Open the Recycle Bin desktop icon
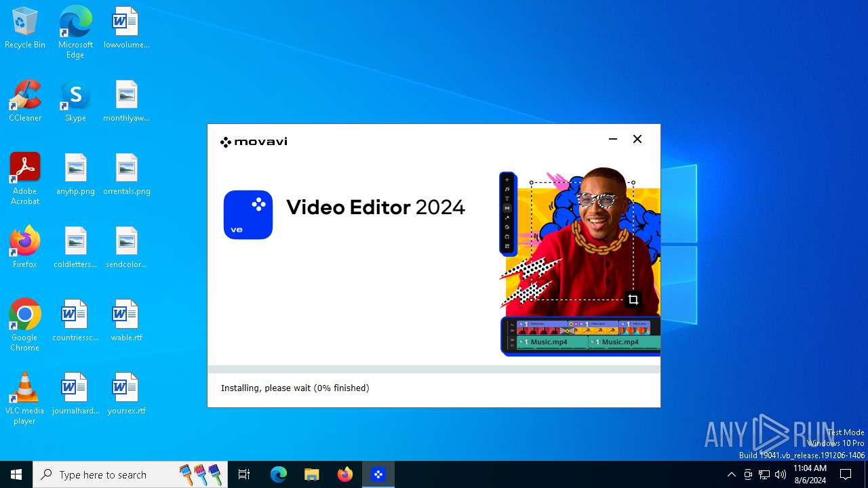The width and height of the screenshot is (868, 488). 25,28
